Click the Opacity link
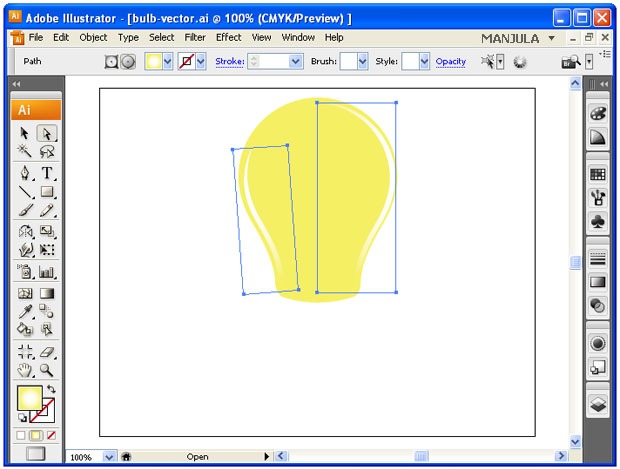This screenshot has height=469, width=620. click(451, 61)
